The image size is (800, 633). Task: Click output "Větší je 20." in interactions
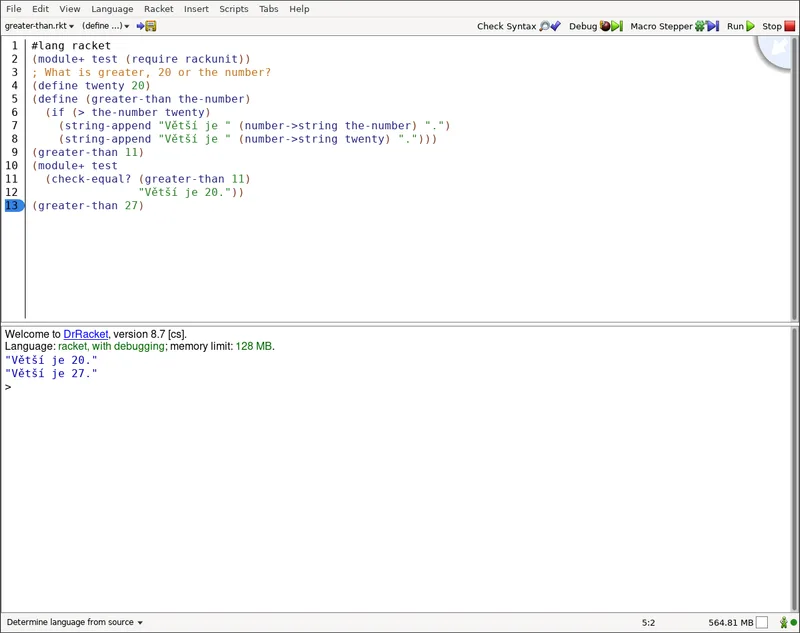51,360
